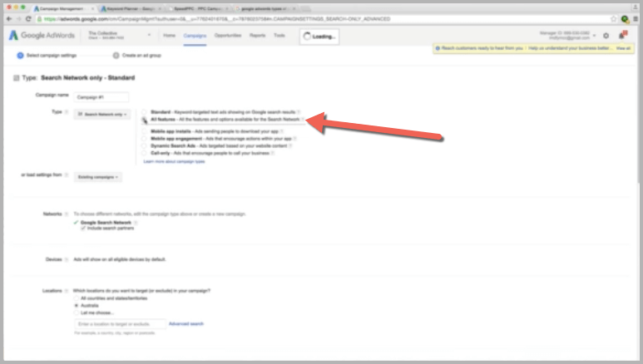Open the Search Network only type dropdown
The height and width of the screenshot is (364, 643).
click(x=102, y=114)
